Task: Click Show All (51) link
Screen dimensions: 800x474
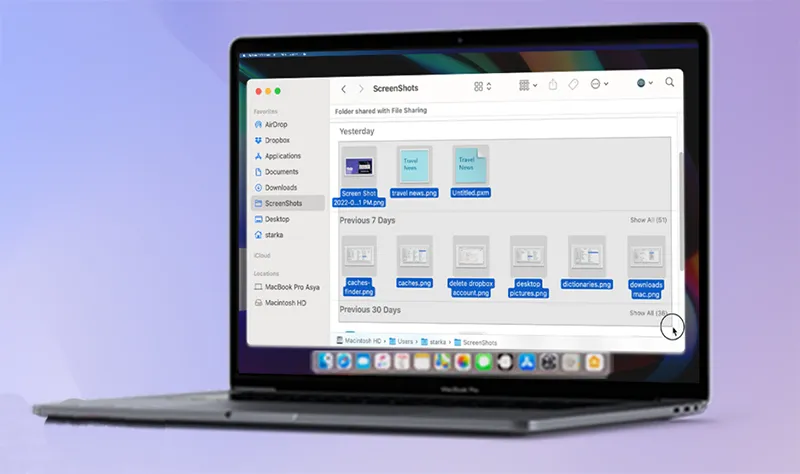Action: tap(648, 220)
